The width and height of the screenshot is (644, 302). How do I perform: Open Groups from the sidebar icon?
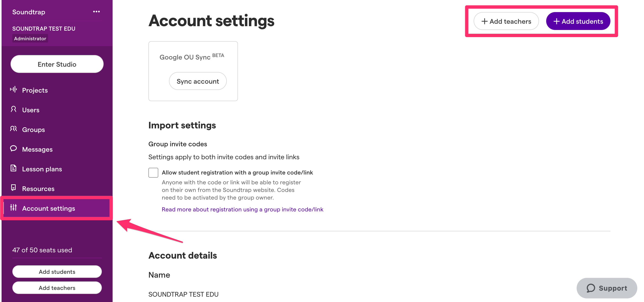click(13, 129)
